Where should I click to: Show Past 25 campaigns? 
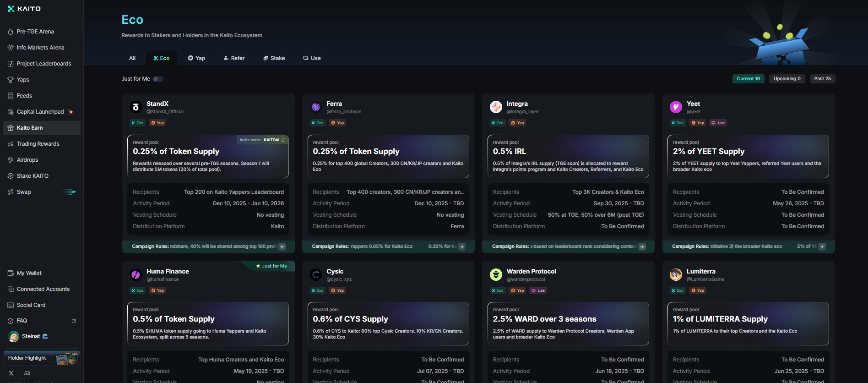point(822,79)
